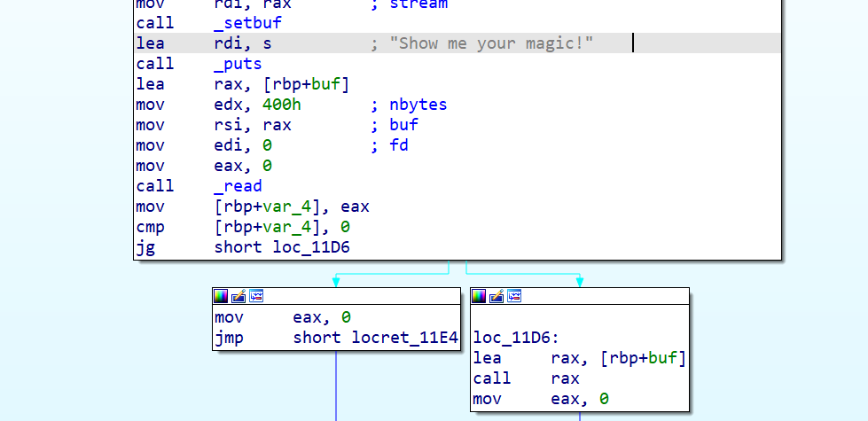Viewport: 868px width, 421px height.
Task: Click var_4 in the mov [rbp+var_4], eax line
Action: [x=286, y=207]
